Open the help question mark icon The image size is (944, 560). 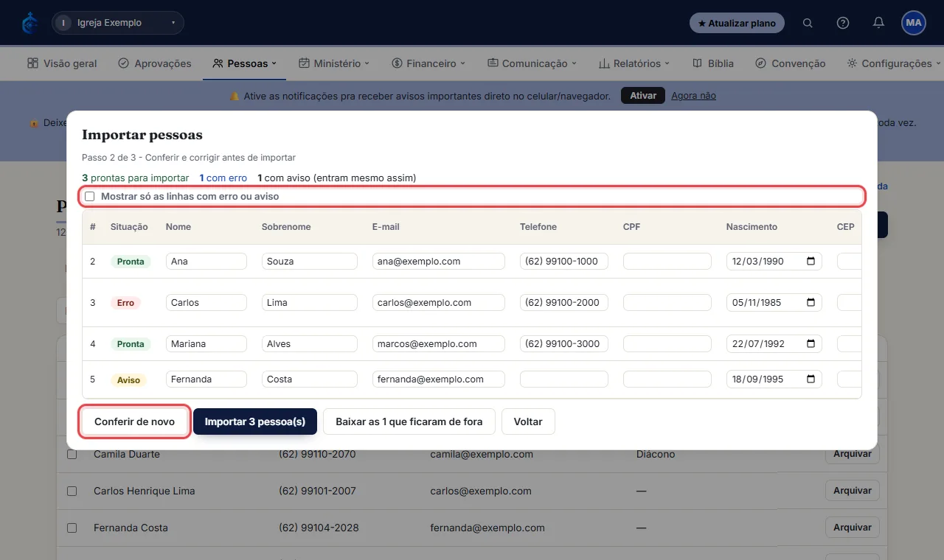(x=843, y=23)
